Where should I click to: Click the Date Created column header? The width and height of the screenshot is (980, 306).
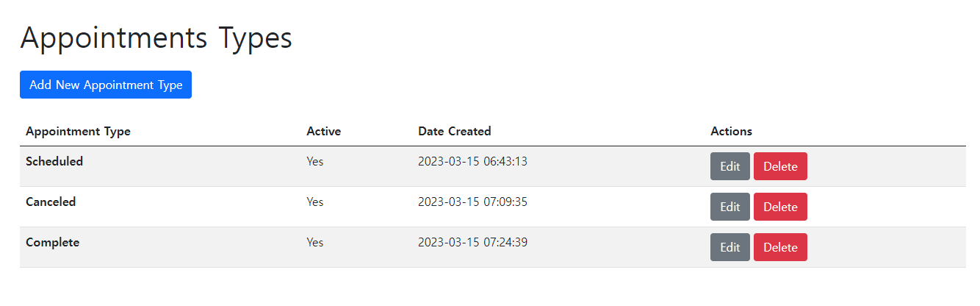[454, 132]
